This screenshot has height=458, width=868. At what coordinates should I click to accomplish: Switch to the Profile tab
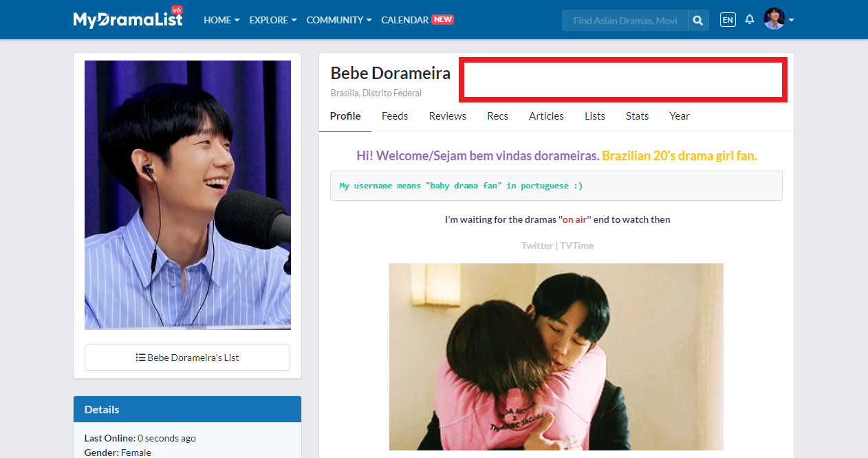click(x=345, y=116)
